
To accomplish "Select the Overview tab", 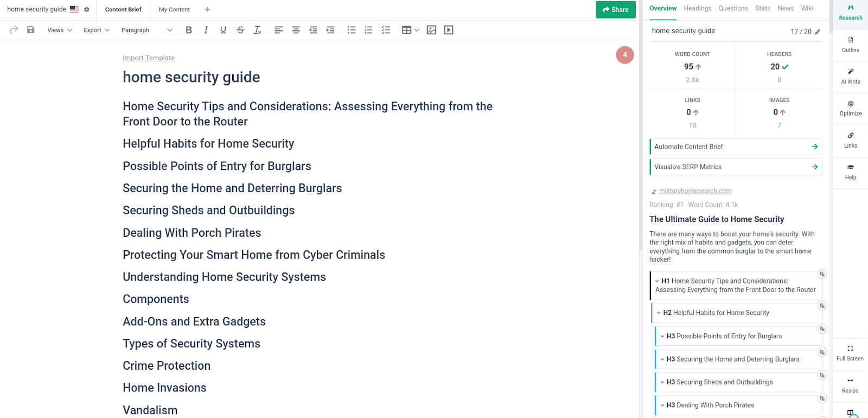I will 663,8.
